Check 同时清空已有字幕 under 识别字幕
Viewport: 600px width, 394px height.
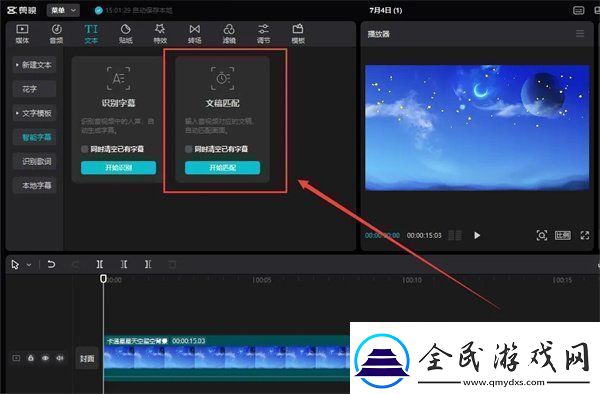pos(85,149)
